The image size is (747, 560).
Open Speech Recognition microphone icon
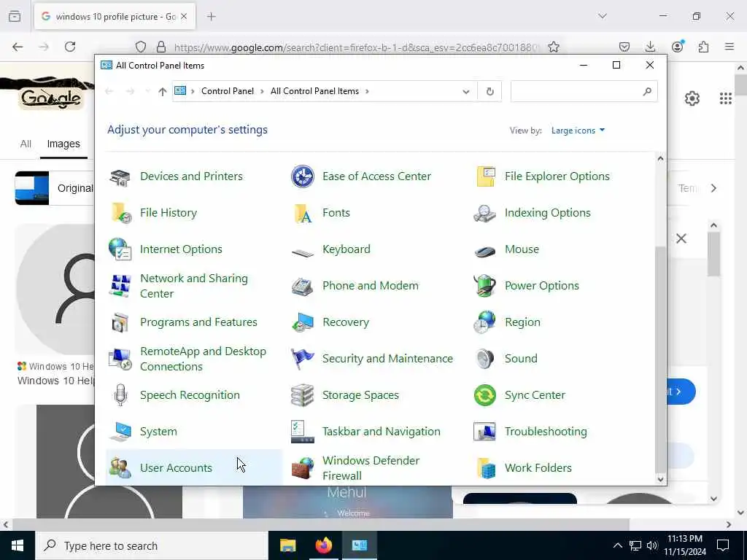pyautogui.click(x=120, y=395)
